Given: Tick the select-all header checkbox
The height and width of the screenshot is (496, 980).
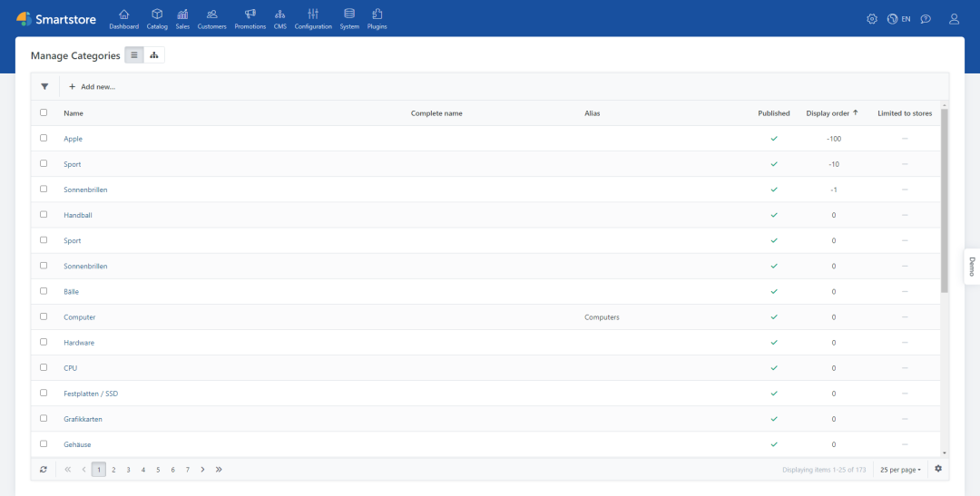Looking at the screenshot, I should [x=44, y=113].
